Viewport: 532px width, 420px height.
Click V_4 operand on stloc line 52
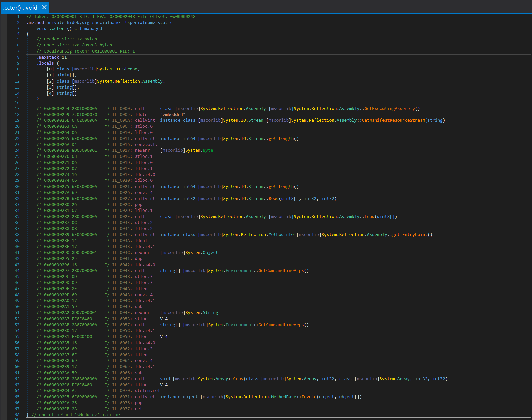[164, 319]
